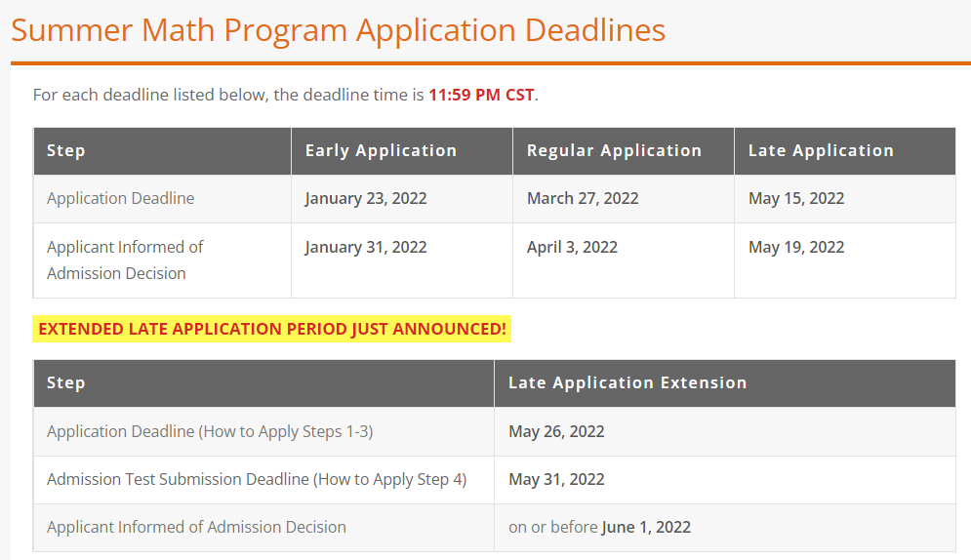
Task: Select the Regular Application column header
Action: pyautogui.click(x=614, y=151)
